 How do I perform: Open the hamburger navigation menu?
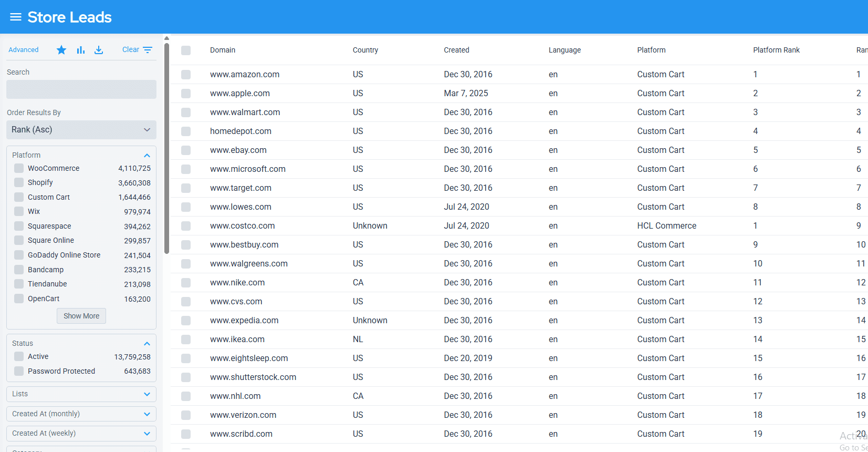tap(16, 17)
